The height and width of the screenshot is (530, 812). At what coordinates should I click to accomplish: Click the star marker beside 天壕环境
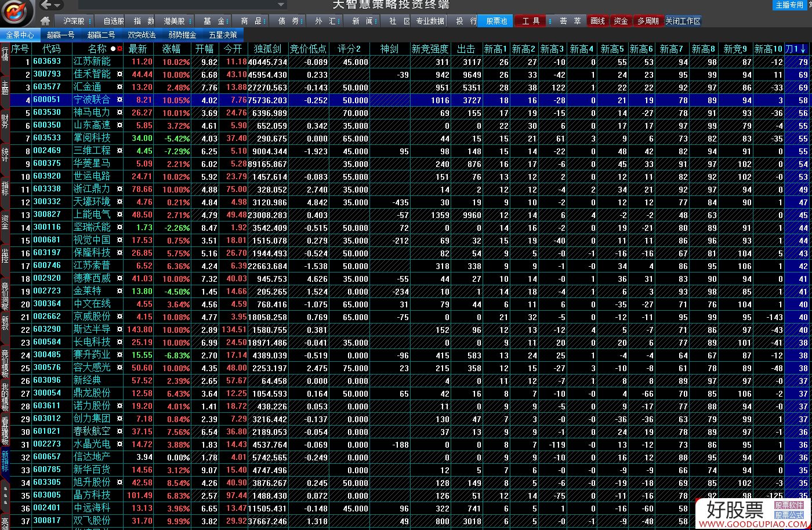point(119,202)
